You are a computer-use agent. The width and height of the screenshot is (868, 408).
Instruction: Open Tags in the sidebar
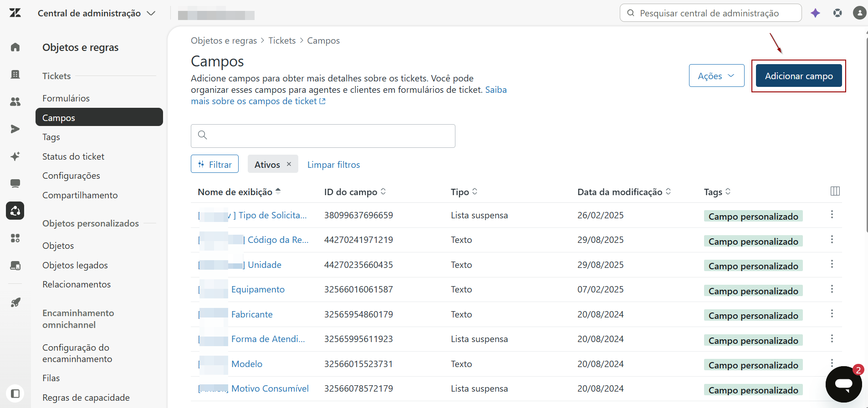[51, 137]
